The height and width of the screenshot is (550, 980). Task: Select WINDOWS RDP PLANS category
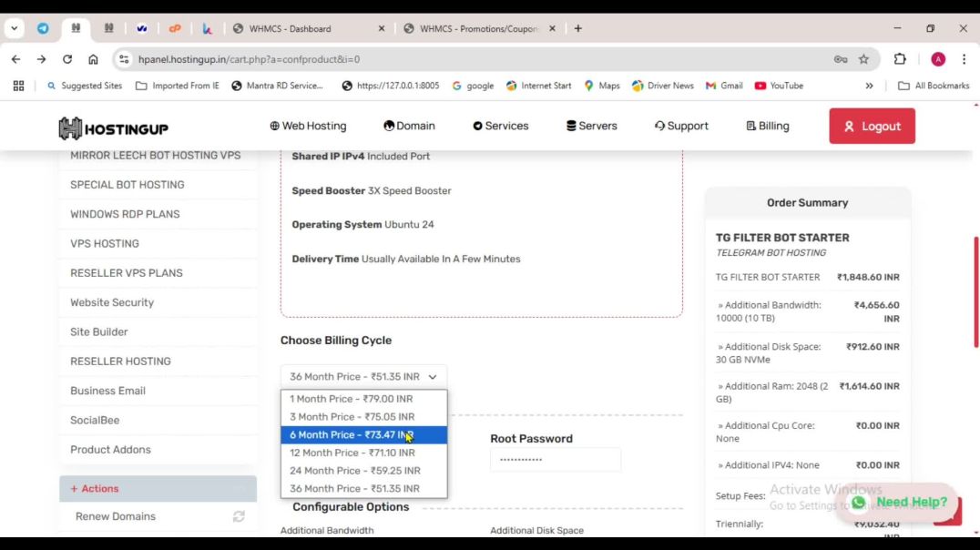(158, 214)
